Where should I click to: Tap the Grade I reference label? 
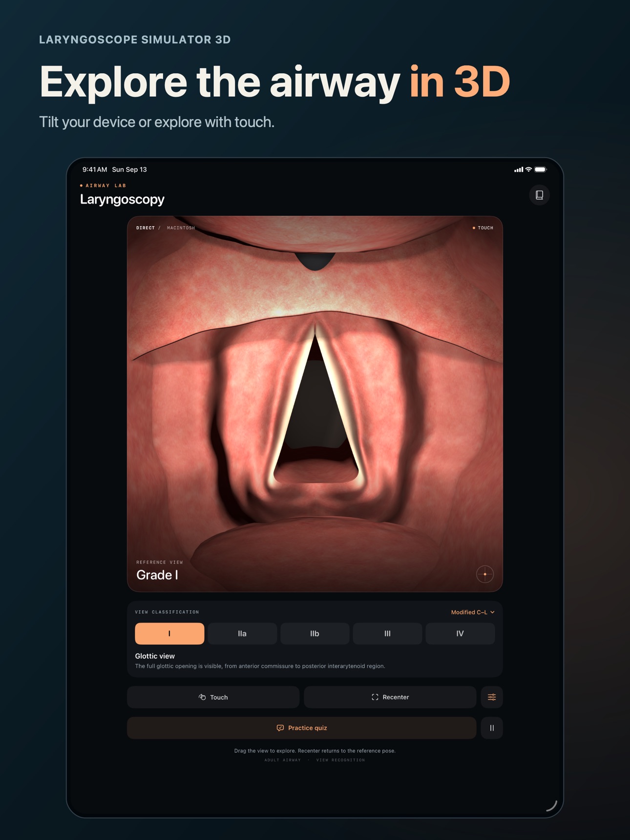pyautogui.click(x=157, y=575)
